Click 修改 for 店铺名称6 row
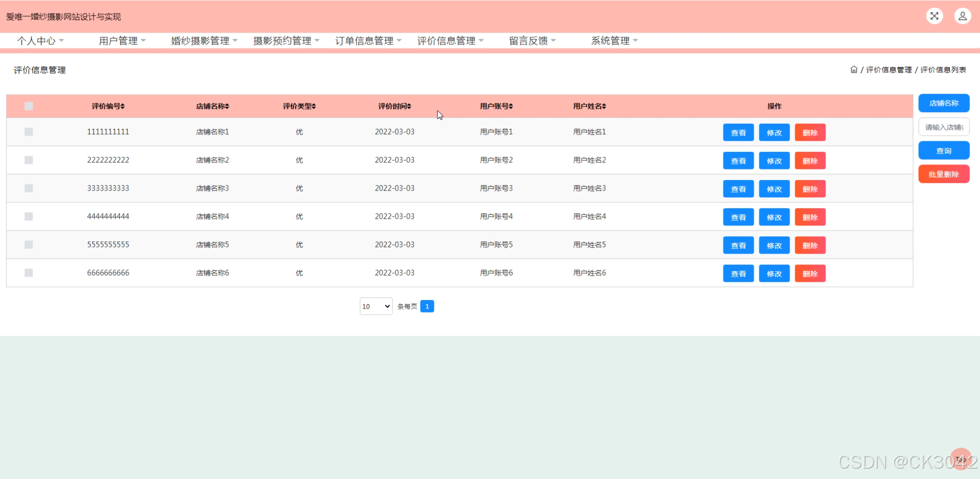The width and height of the screenshot is (980, 479). coord(774,273)
